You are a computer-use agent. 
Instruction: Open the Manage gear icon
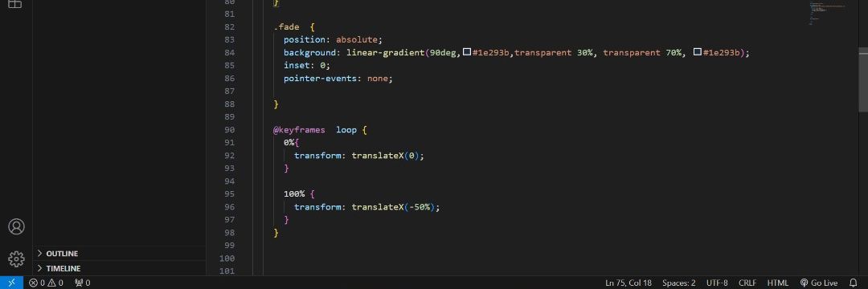pos(16,258)
